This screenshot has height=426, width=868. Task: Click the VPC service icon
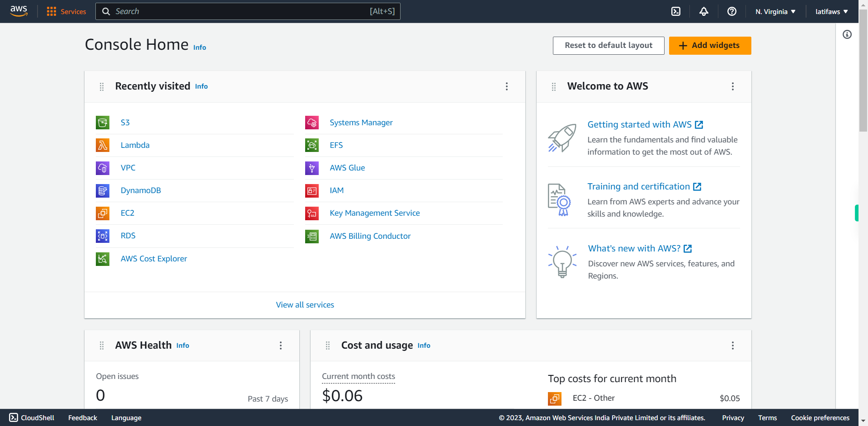click(103, 168)
